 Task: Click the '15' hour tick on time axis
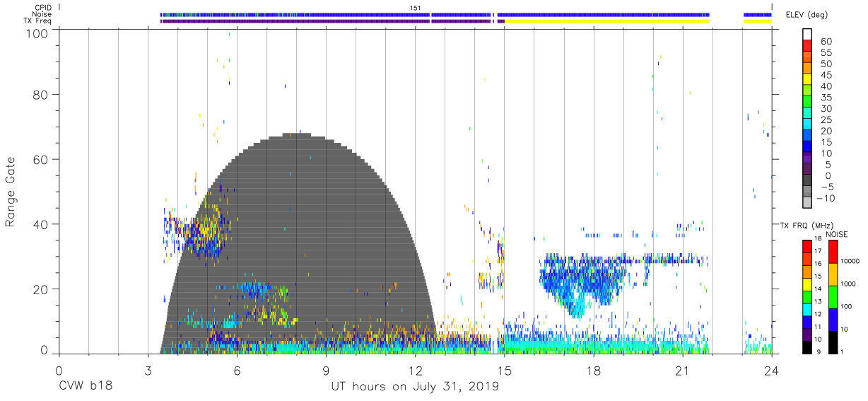(504, 371)
